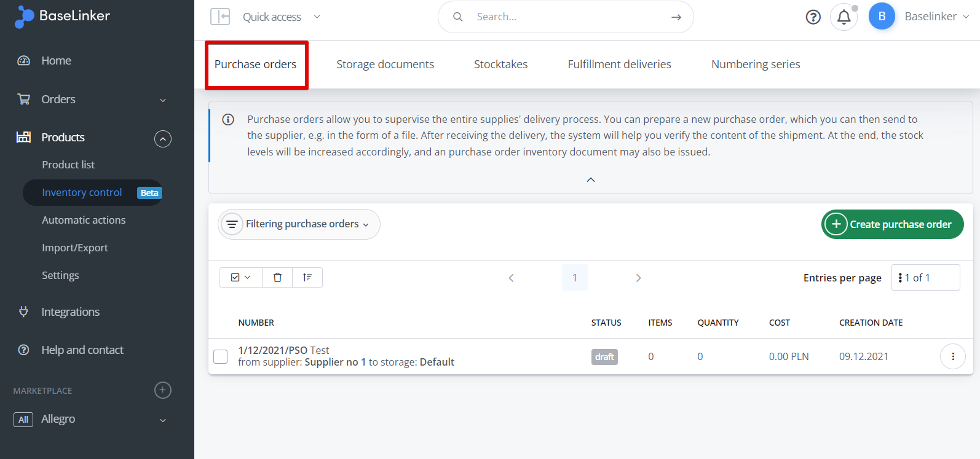Tick checkbox for order 1/12/2021/PSO

(220, 356)
